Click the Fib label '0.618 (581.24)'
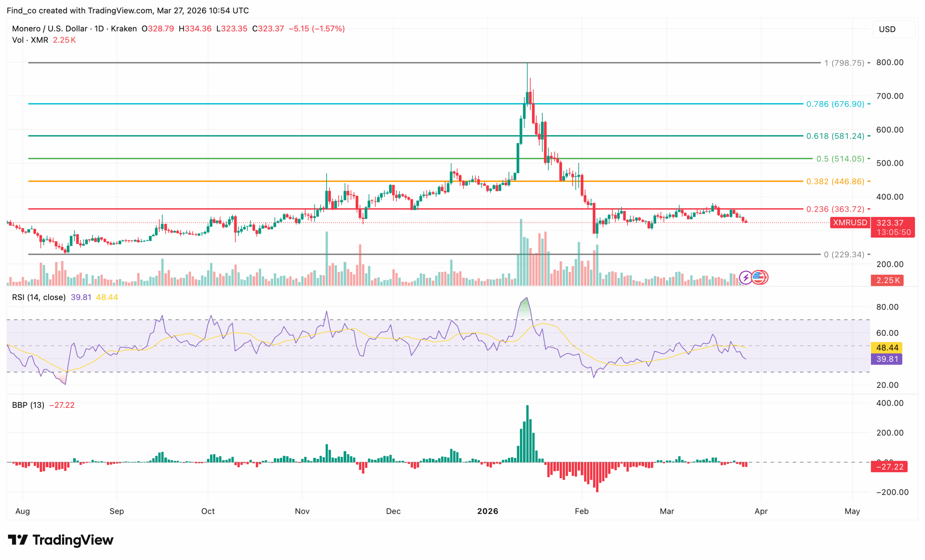925x560 pixels. pyautogui.click(x=835, y=136)
